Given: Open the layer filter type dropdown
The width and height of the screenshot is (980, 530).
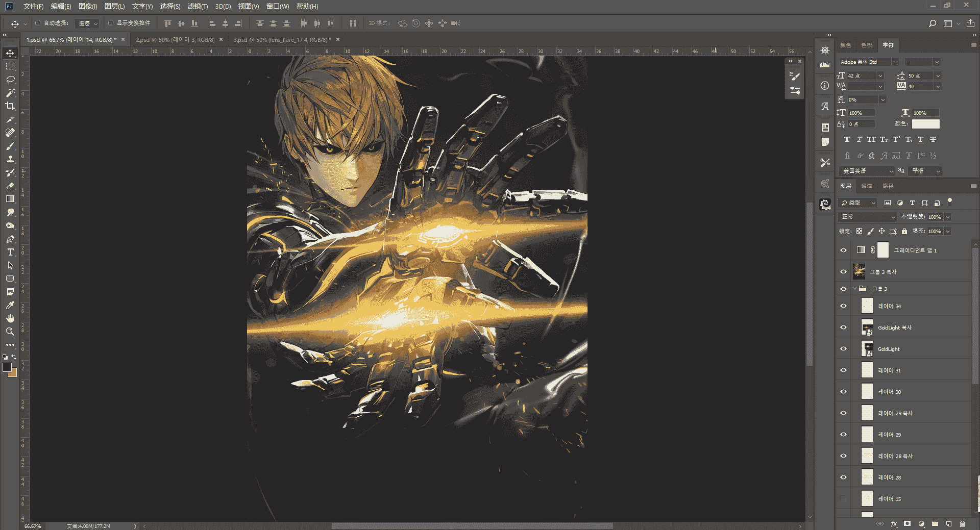Looking at the screenshot, I should point(859,203).
